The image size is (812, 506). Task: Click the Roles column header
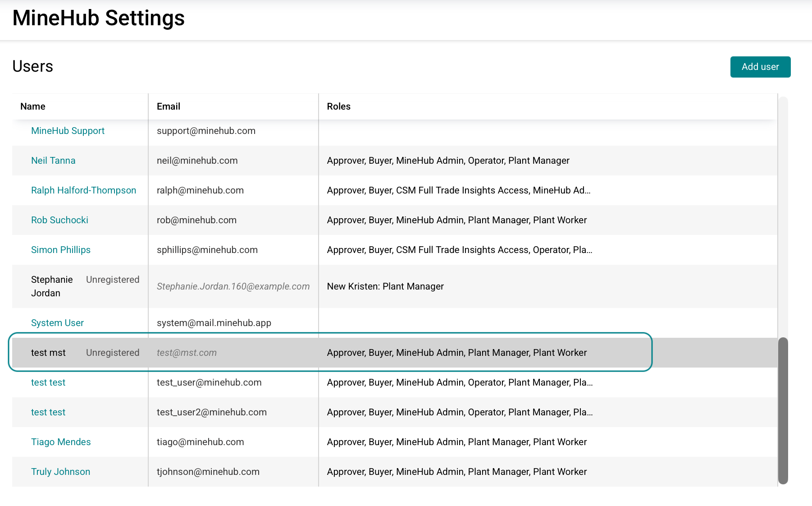tap(338, 106)
